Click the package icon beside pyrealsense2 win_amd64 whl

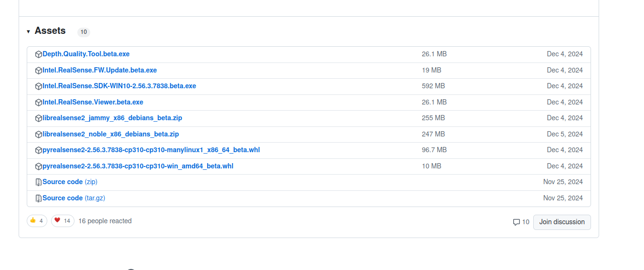pyautogui.click(x=39, y=166)
